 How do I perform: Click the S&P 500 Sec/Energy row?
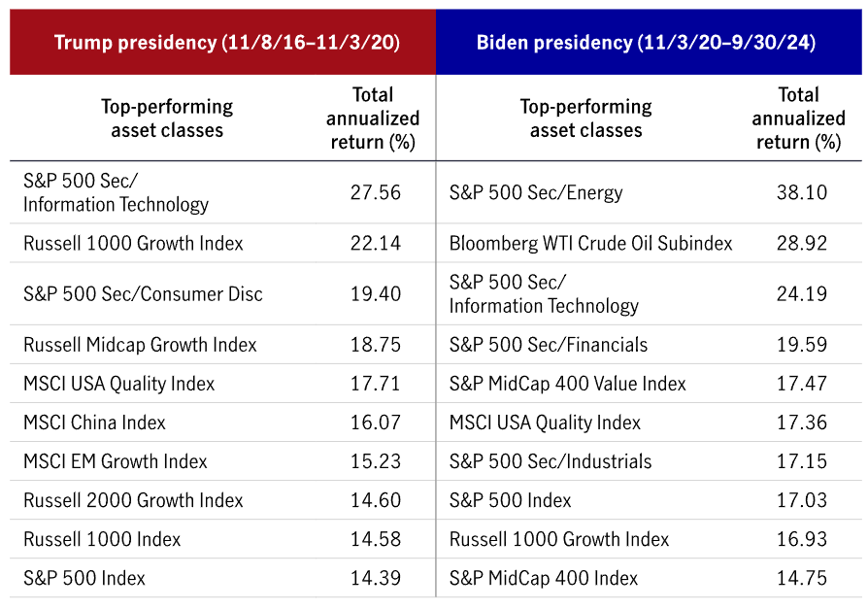(x=536, y=192)
